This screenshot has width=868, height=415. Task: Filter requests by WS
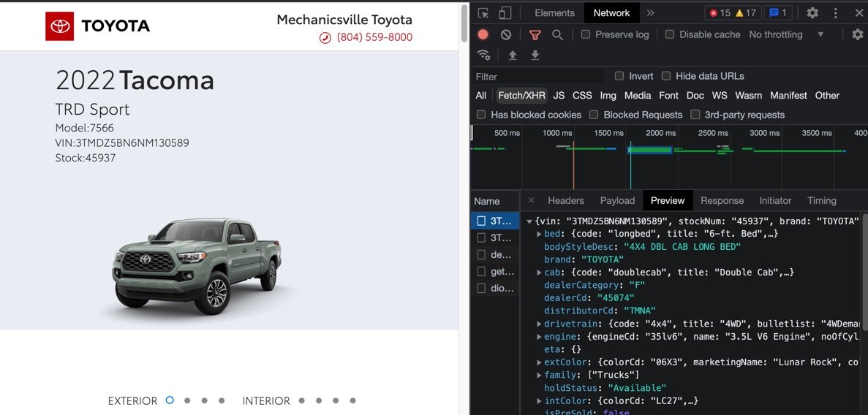pyautogui.click(x=720, y=95)
